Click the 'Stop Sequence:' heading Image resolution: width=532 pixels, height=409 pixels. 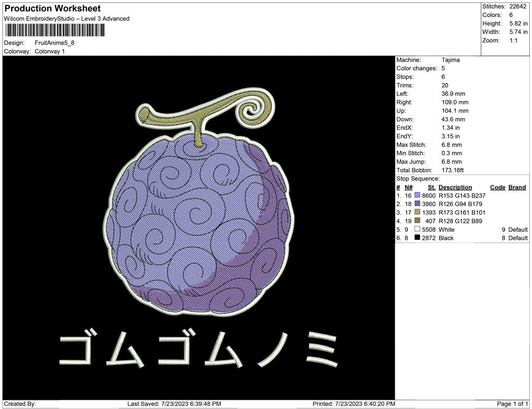418,179
